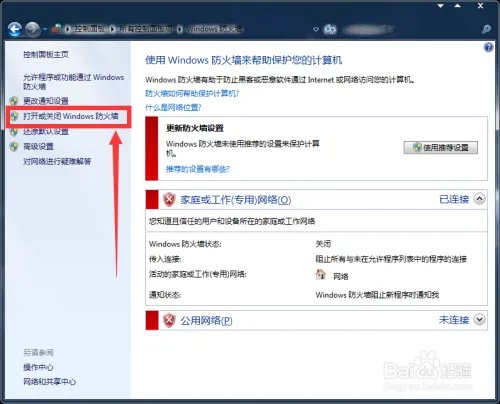The width and height of the screenshot is (500, 404).
Task: Click 家庭或工作(专用)网络 heading
Action: 236,200
